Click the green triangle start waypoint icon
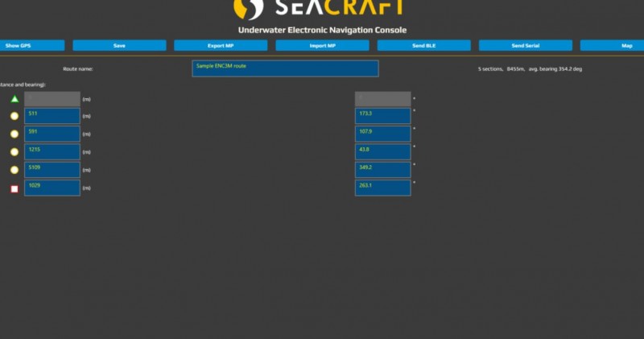Viewport: 644px width, 339px height. [14, 99]
